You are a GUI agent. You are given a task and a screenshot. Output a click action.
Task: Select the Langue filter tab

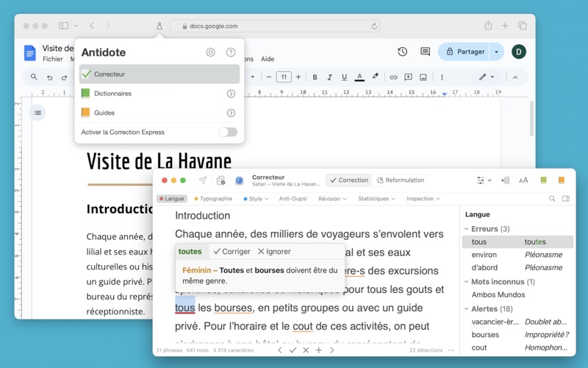[172, 199]
